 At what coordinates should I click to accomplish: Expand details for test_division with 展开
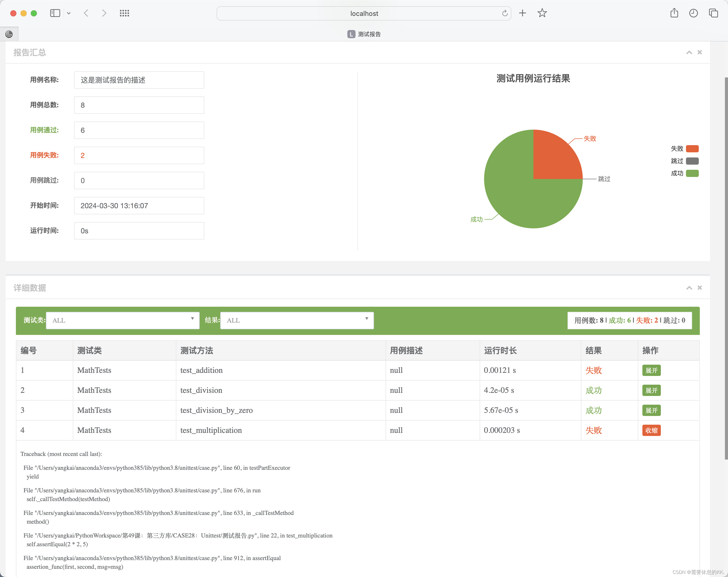(x=651, y=391)
